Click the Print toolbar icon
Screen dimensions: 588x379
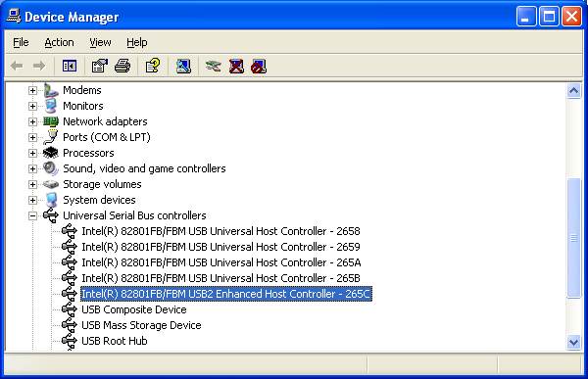click(122, 67)
